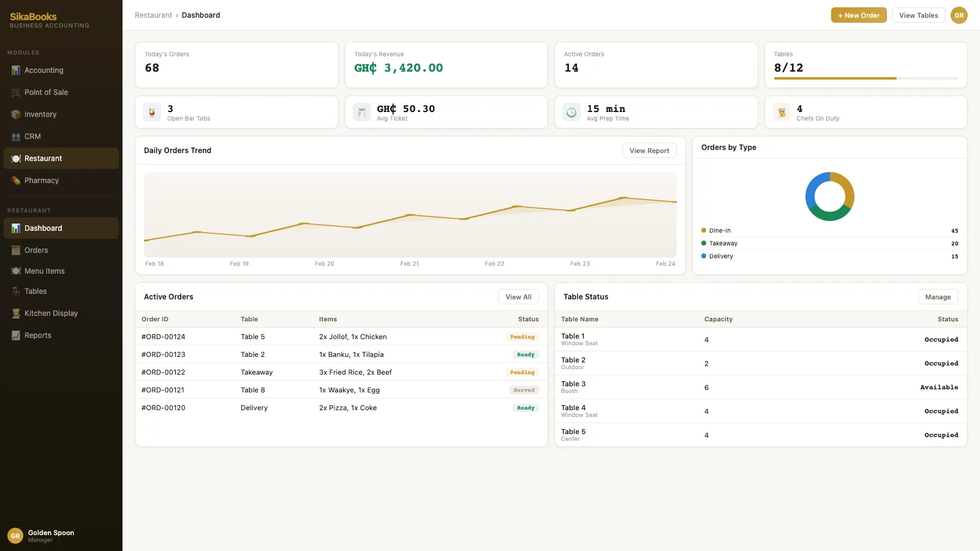Click the Open Bar Tabs cocktail icon

pos(152,112)
